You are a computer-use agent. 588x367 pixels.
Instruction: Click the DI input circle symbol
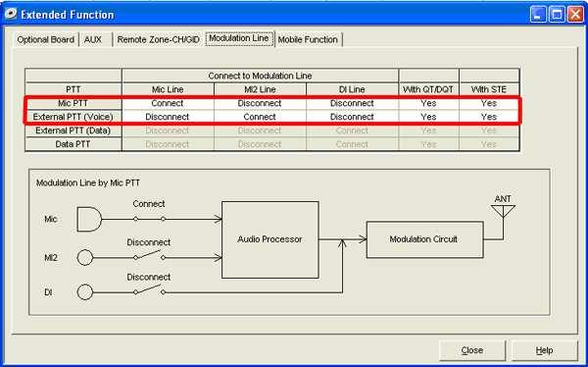[85, 292]
